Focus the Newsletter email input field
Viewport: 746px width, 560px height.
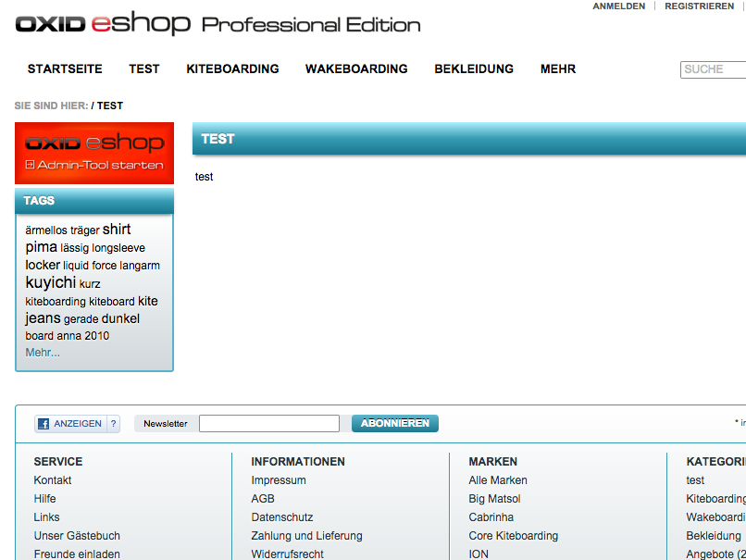(x=269, y=424)
